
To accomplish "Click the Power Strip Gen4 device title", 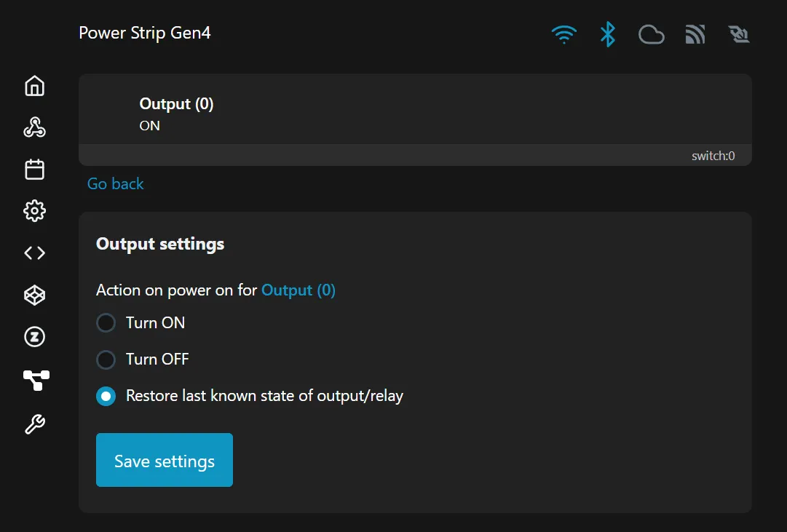I will 145,33.
